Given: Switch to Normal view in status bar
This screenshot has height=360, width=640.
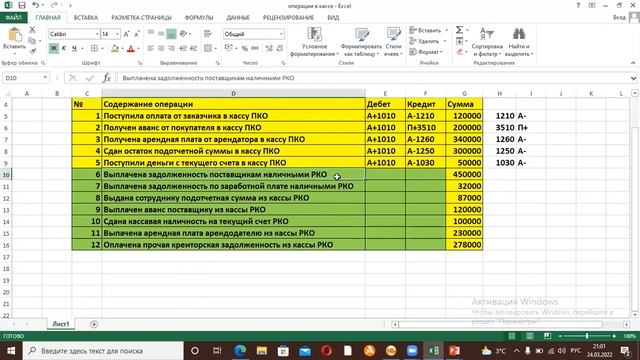Looking at the screenshot, I should click(511, 336).
